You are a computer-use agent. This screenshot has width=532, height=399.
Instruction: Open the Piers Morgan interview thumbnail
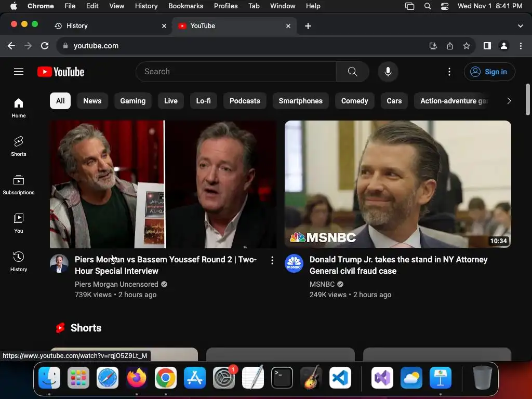163,184
